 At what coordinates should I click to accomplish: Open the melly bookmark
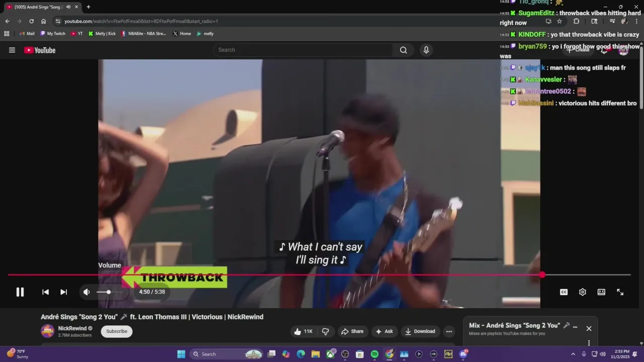point(205,34)
